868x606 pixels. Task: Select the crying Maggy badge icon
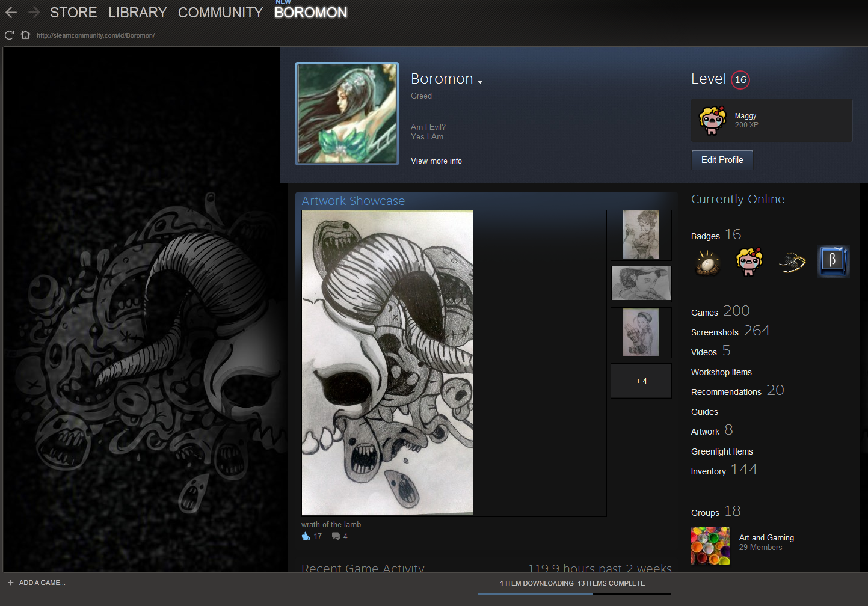pyautogui.click(x=749, y=261)
